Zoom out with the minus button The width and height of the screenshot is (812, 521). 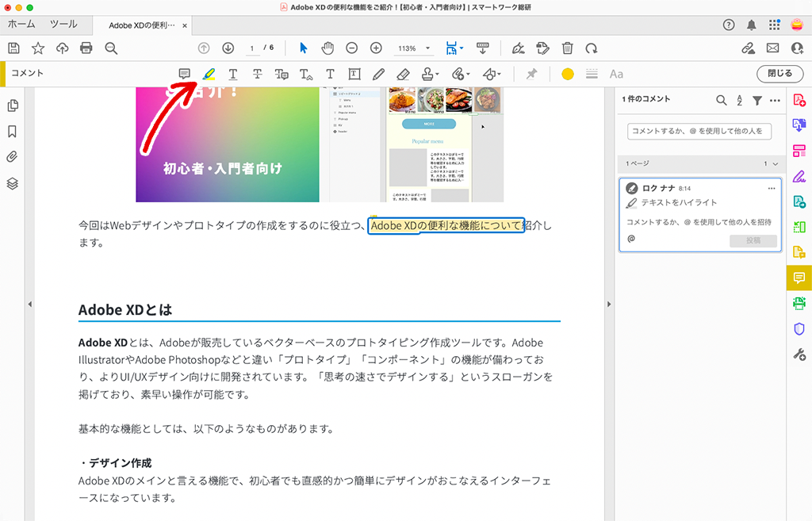(x=351, y=48)
